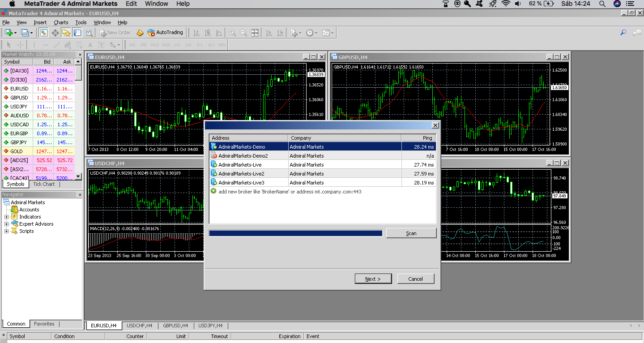
Task: Toggle the AutoTrading button
Action: coord(165,33)
